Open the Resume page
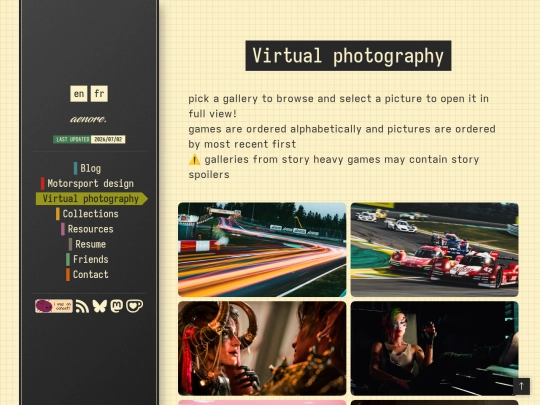This screenshot has width=540, height=405. pos(87,244)
